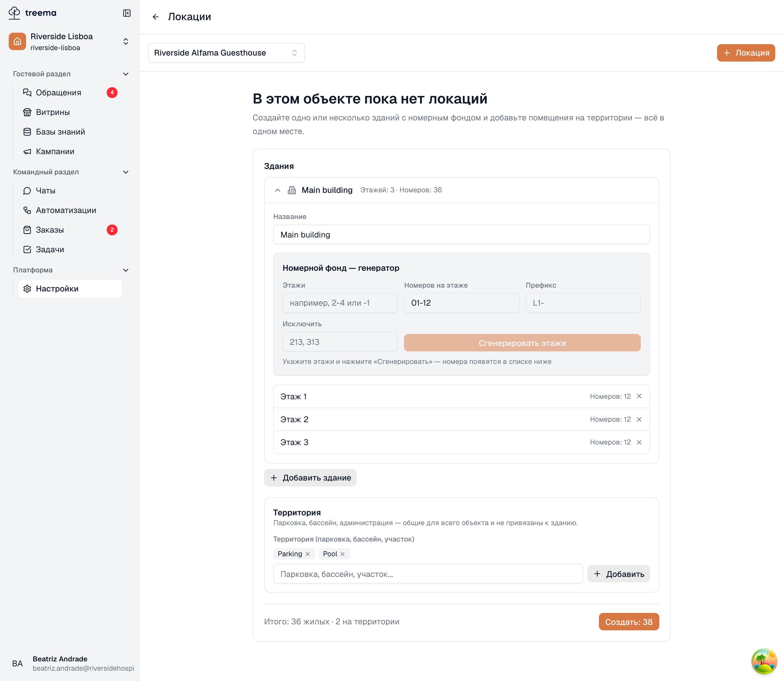Image resolution: width=784 pixels, height=681 pixels.
Task: Click Добавить здание button
Action: [x=310, y=478]
